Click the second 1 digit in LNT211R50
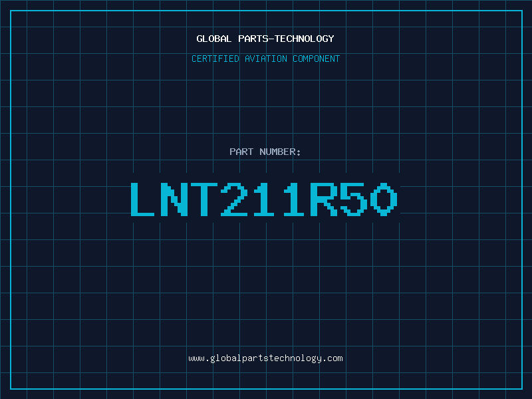 click(x=293, y=199)
